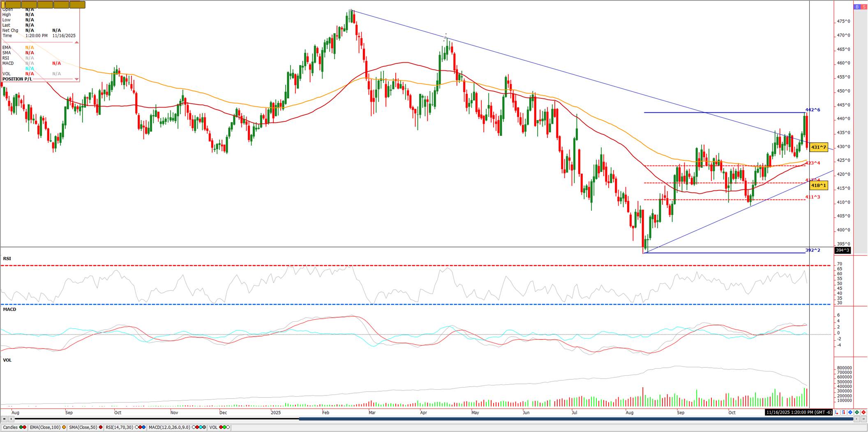Click the green diamond icon
The height and width of the screenshot is (432, 868).
pyautogui.click(x=857, y=412)
